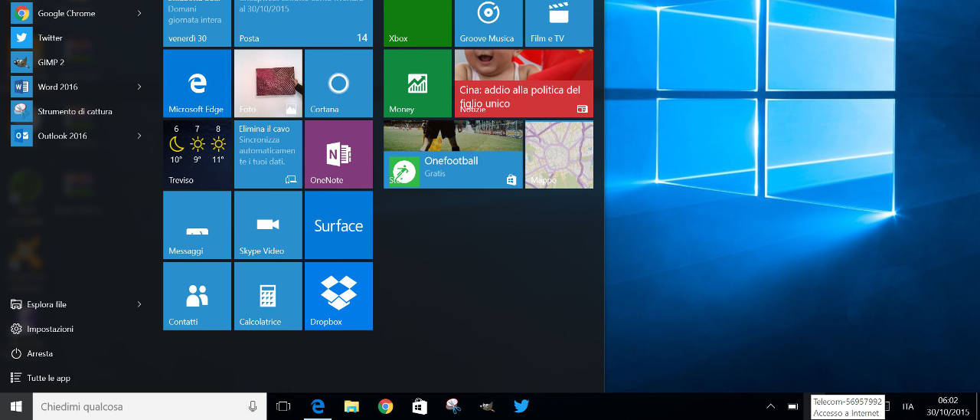Open the Store from the taskbar
Viewport: 980px width, 420px height.
click(420, 406)
